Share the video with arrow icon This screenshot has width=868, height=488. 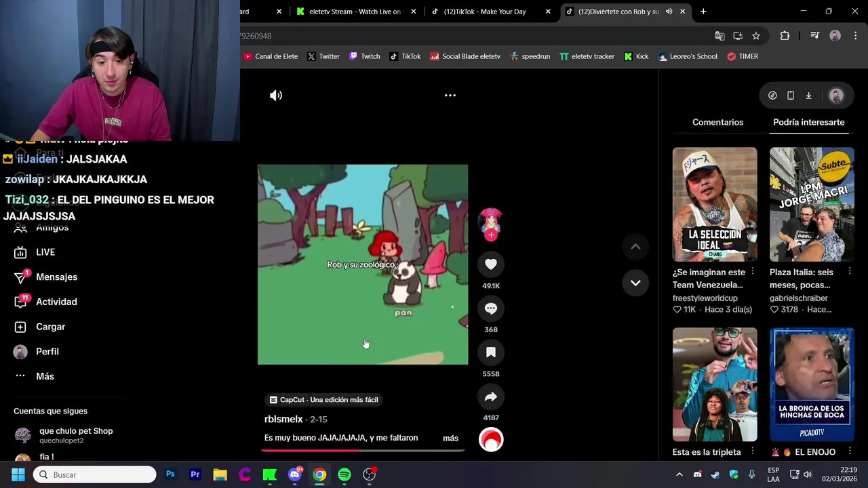point(491,396)
